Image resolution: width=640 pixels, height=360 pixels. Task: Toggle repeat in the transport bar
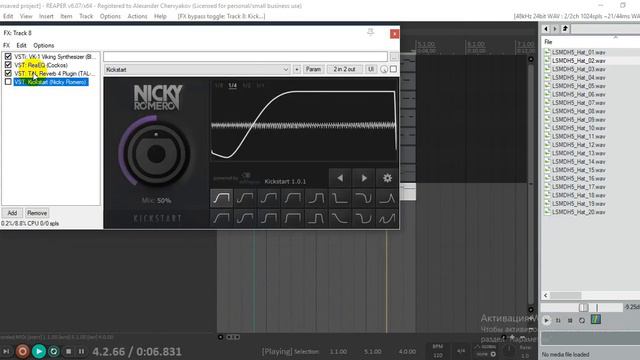53,351
